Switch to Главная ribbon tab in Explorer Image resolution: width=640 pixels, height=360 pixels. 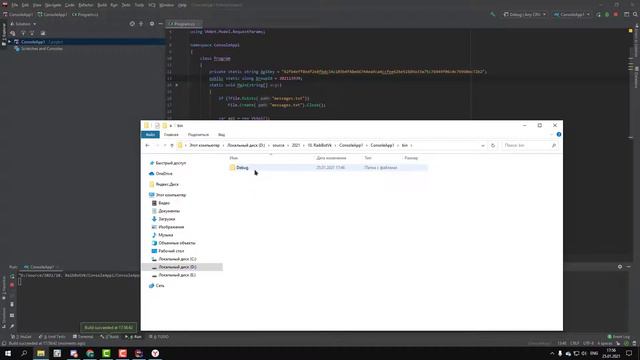point(171,135)
